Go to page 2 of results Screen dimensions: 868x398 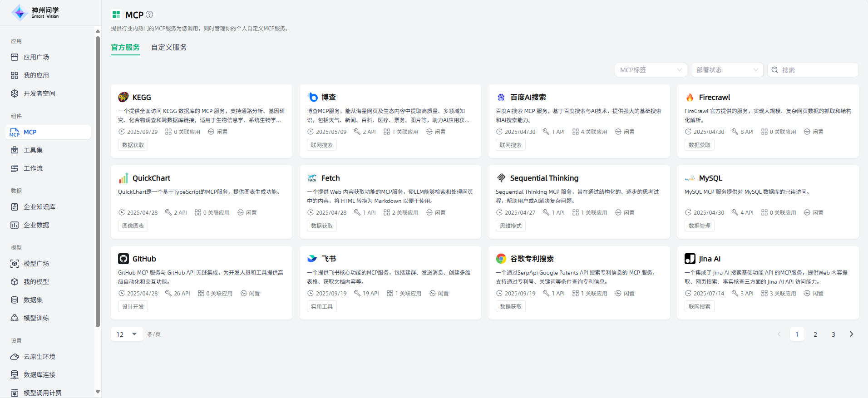pyautogui.click(x=815, y=334)
